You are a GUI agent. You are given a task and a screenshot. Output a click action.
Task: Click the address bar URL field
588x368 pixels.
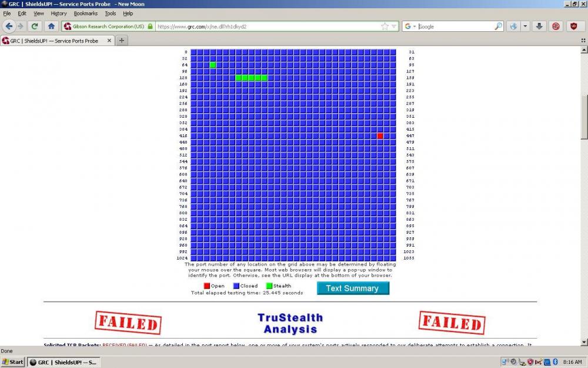click(268, 26)
